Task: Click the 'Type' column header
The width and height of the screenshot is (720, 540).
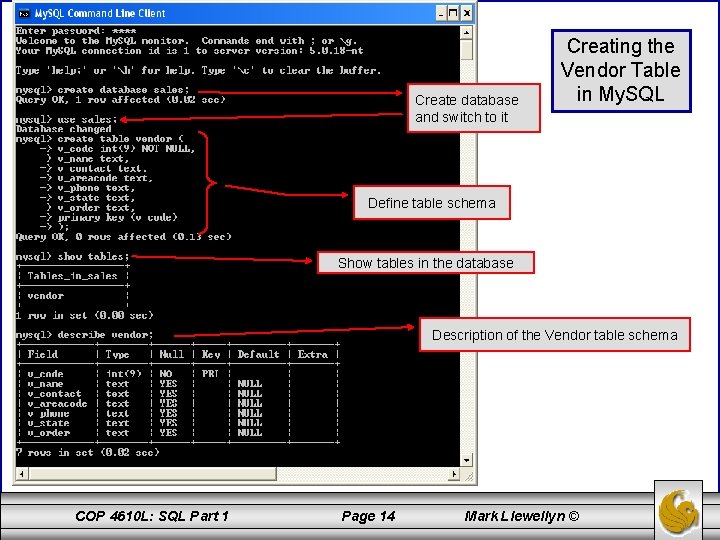Action: [x=118, y=354]
